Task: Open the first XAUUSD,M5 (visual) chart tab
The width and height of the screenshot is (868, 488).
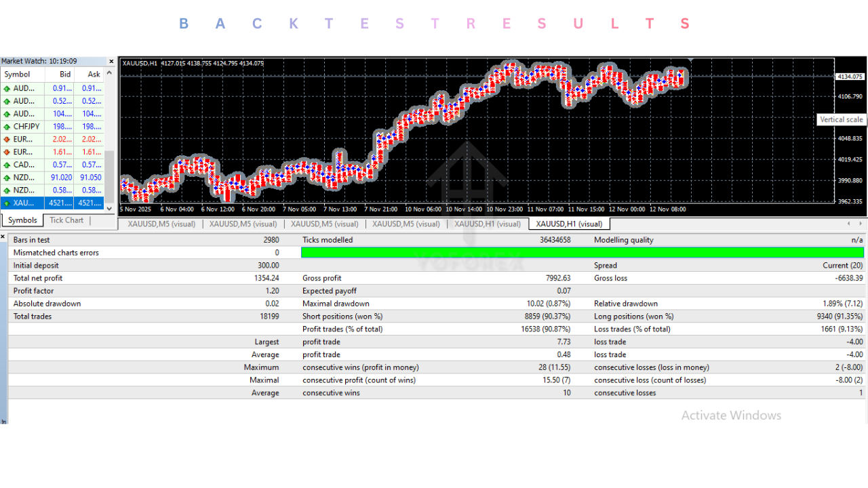Action: click(161, 223)
